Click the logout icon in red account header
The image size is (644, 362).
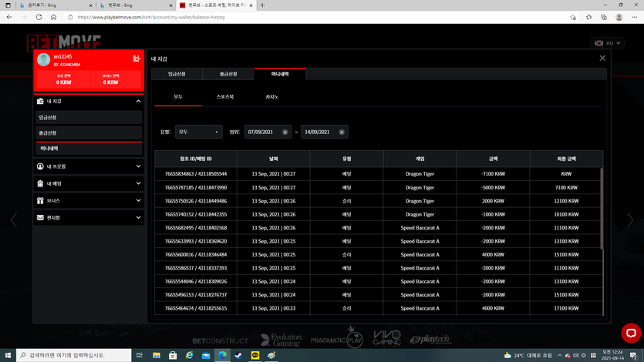[137, 59]
